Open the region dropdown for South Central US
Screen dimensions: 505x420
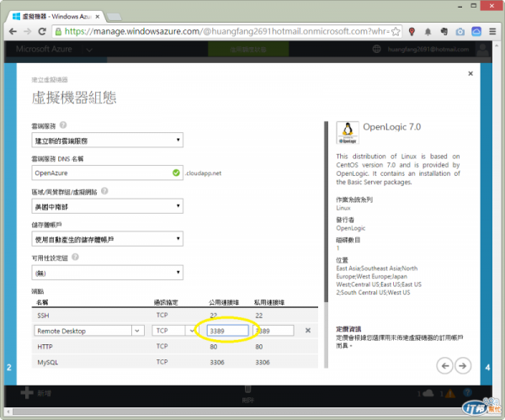[108, 206]
